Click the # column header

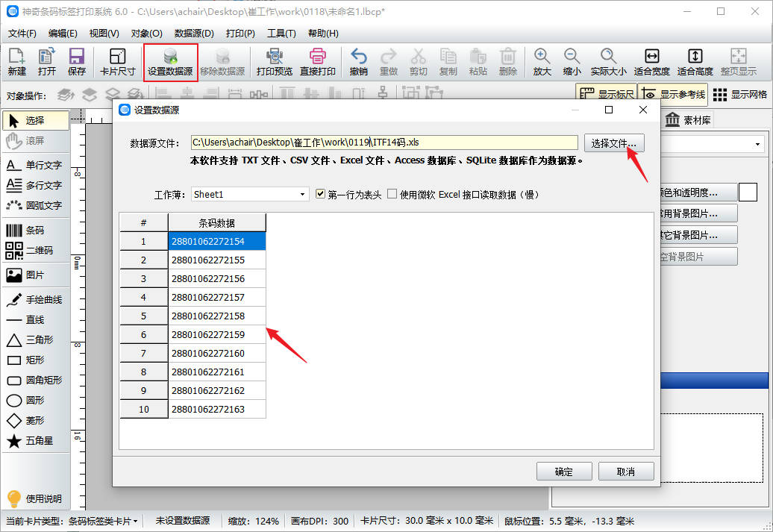coord(143,223)
